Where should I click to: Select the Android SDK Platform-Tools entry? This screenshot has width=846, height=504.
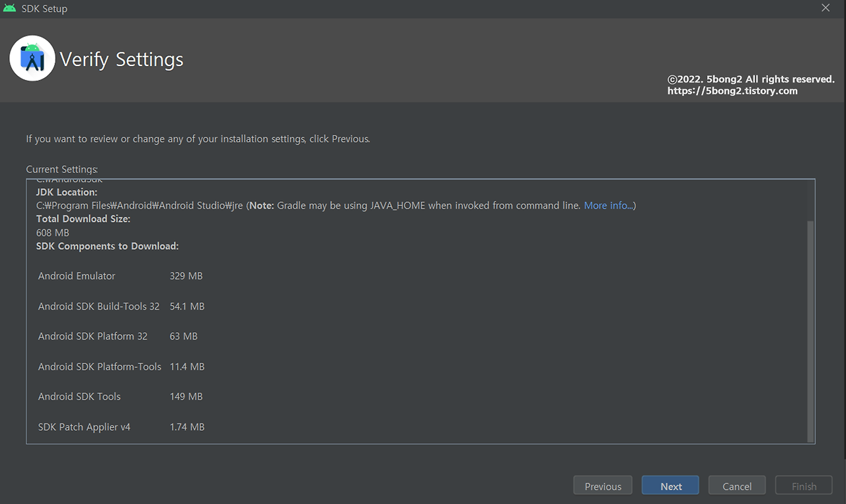point(99,367)
